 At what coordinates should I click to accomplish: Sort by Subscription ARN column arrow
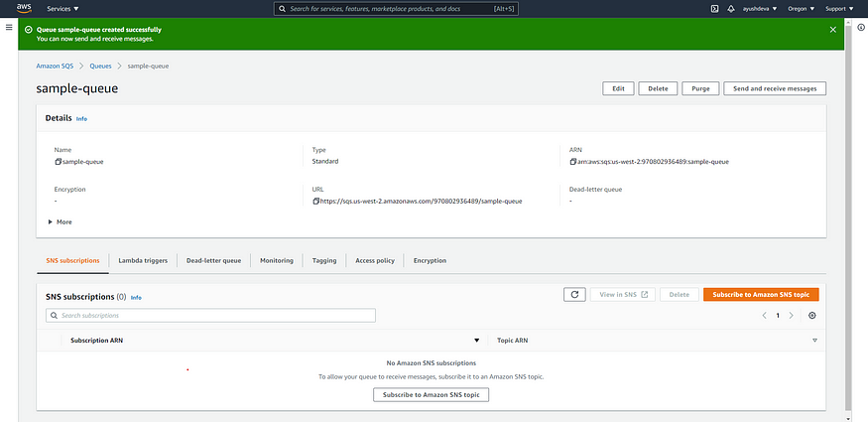476,340
